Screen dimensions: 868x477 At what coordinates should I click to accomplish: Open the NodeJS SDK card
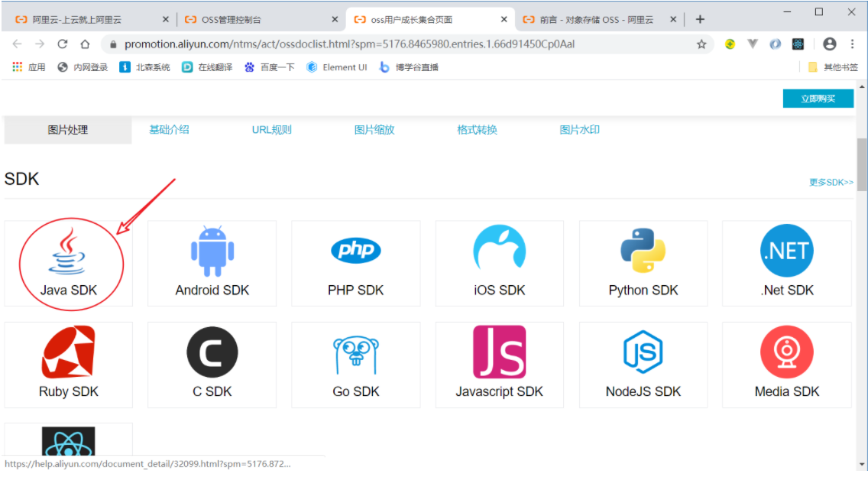pos(643,365)
